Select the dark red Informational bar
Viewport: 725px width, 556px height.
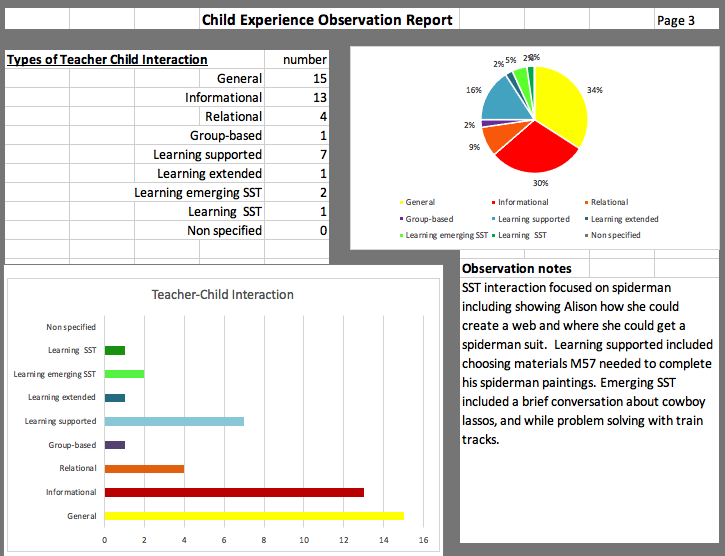point(234,492)
